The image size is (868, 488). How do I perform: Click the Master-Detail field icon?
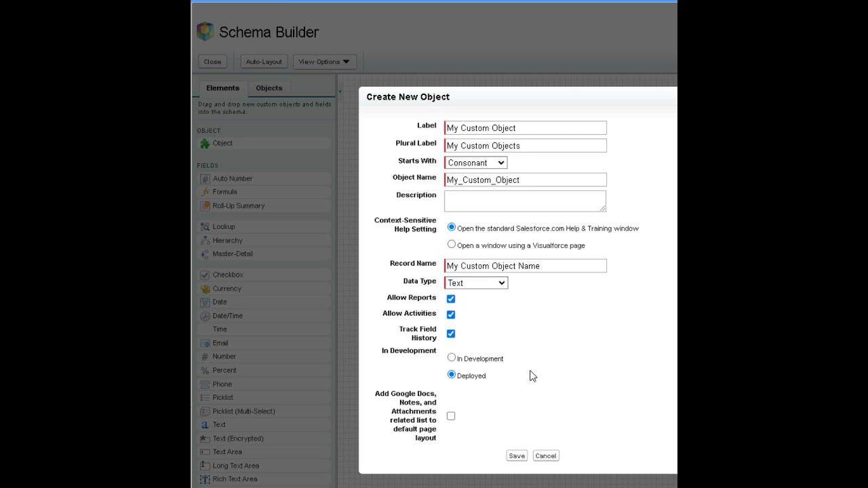[205, 254]
